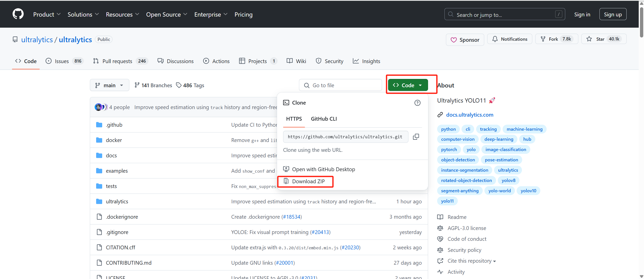Switch to the GitHub CLI tab
The image size is (644, 279).
click(x=324, y=119)
